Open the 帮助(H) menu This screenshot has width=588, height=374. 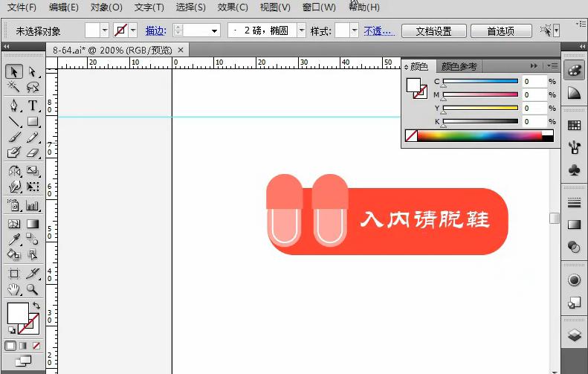[364, 7]
